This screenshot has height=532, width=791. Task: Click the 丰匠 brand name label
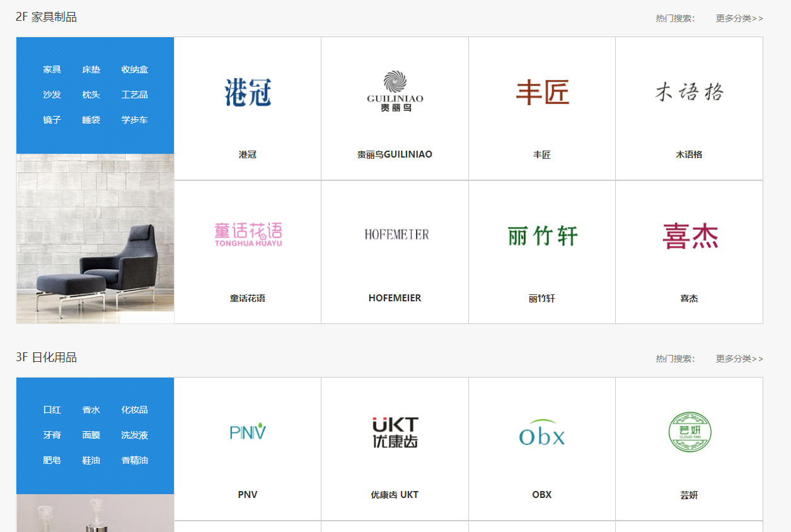(x=542, y=154)
